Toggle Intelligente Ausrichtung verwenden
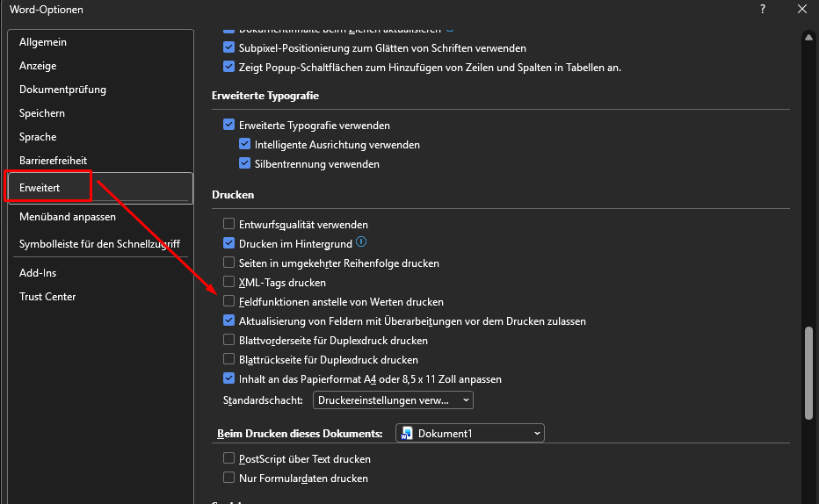 [244, 144]
